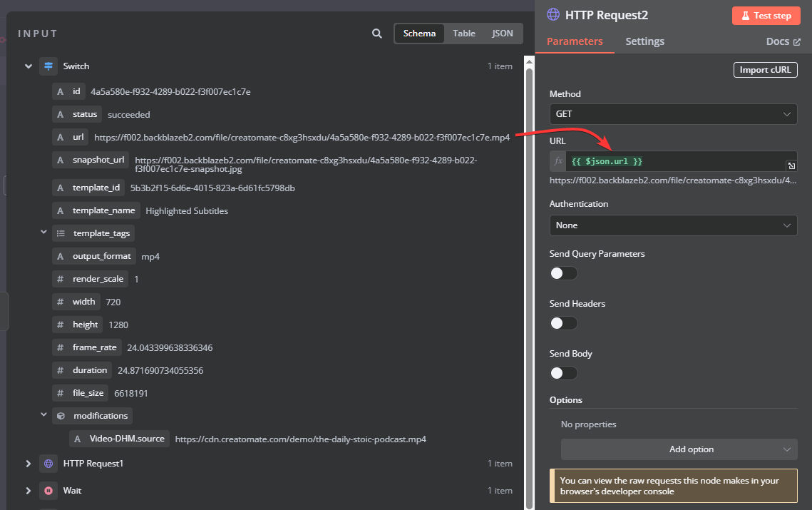The image size is (812, 510).
Task: Select the template_name field pill
Action: [96, 210]
